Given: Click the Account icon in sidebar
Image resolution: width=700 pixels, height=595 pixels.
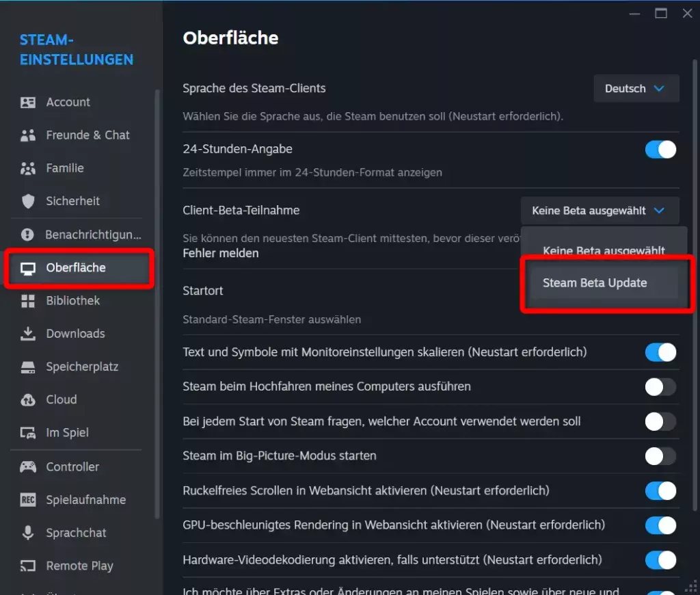Looking at the screenshot, I should 28,103.
